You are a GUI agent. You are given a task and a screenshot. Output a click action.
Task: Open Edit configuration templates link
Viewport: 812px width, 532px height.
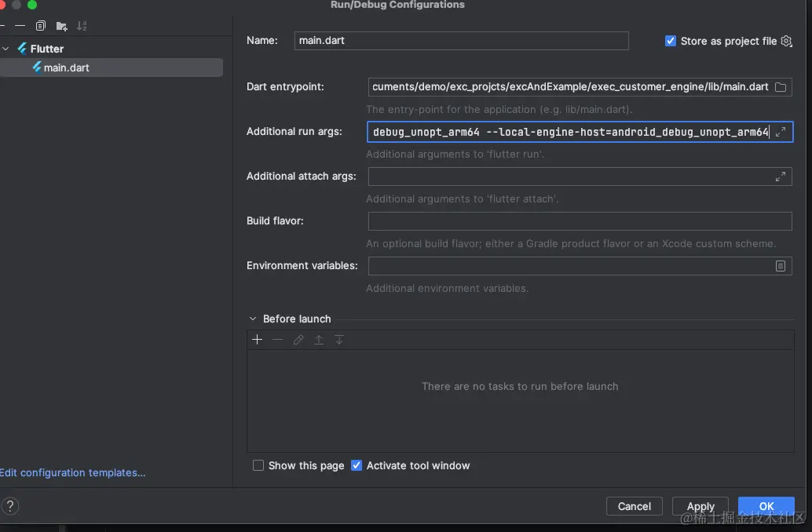click(x=72, y=472)
